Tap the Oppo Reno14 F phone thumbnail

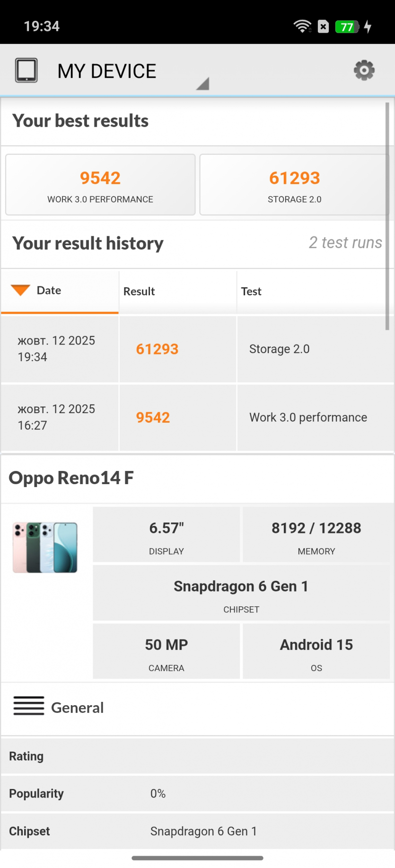(45, 548)
